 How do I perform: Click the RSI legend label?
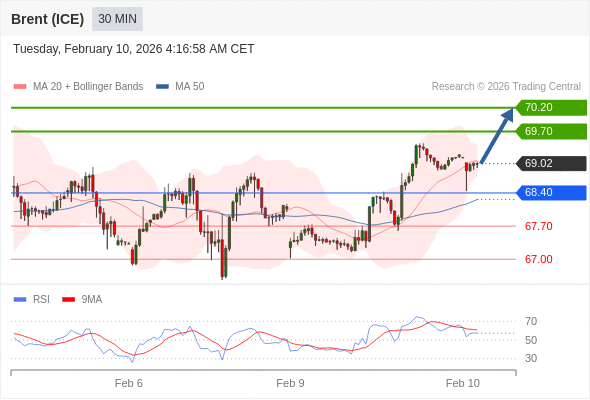coord(41,300)
